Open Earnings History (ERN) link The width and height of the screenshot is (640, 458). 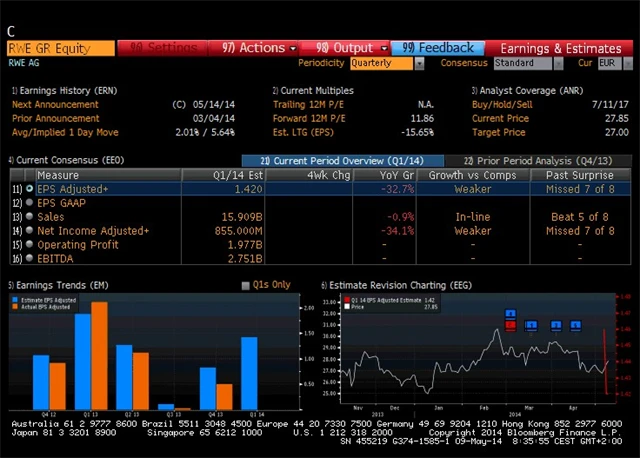(x=65, y=91)
